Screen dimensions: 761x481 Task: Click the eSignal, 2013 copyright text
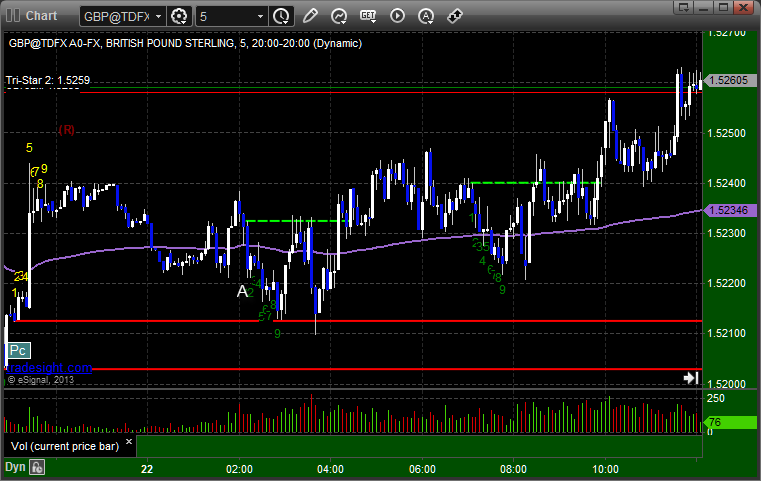click(x=41, y=380)
